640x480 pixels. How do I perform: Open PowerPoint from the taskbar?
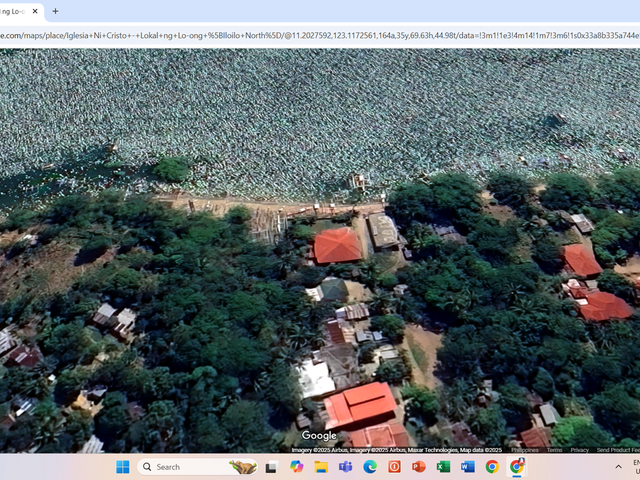coord(419,467)
